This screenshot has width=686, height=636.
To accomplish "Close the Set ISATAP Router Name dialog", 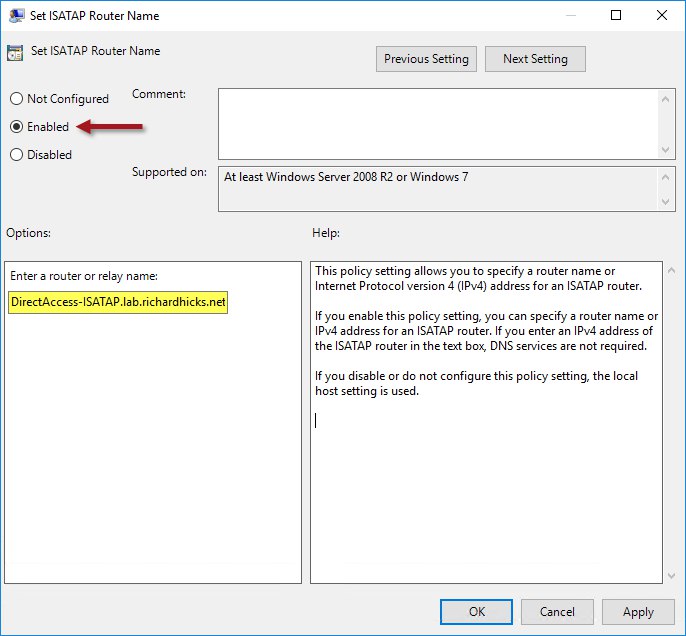I will tap(662, 16).
